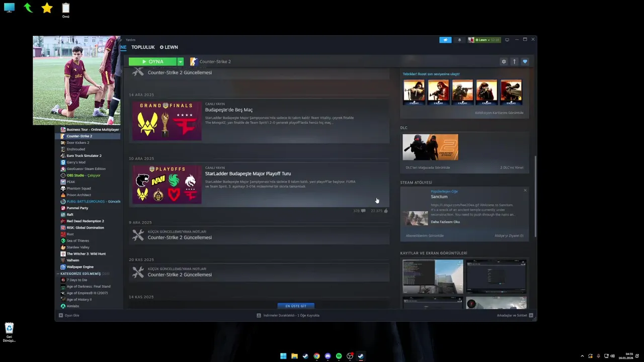Select Age of Empires III (2007)

[89, 293]
